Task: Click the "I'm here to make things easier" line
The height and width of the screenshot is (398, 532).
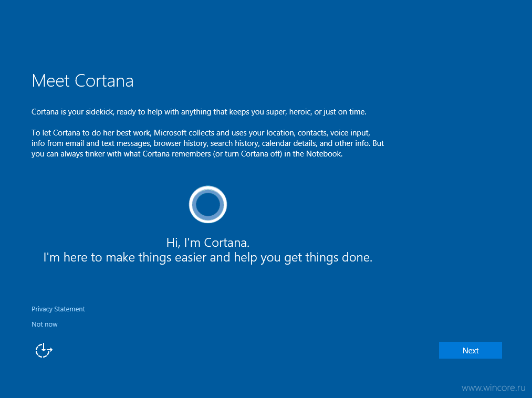Action: click(207, 257)
